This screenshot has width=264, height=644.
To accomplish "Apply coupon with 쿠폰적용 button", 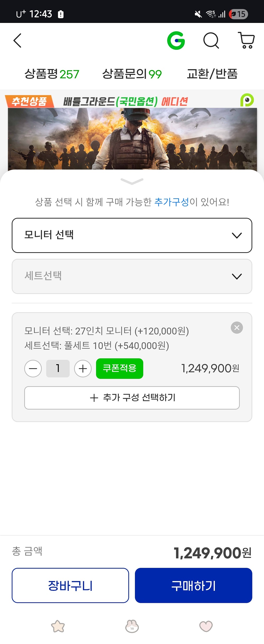I will point(120,368).
